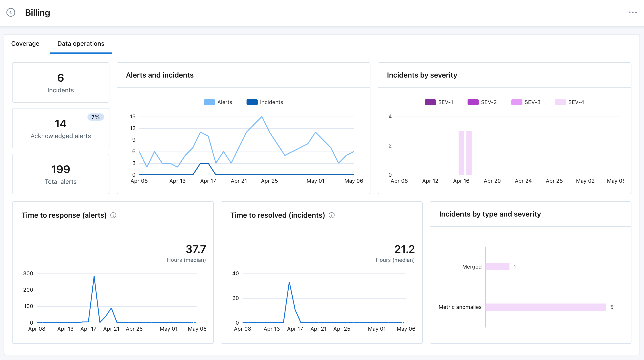Click the 37.7 hours median value
This screenshot has height=360, width=644.
tap(196, 249)
